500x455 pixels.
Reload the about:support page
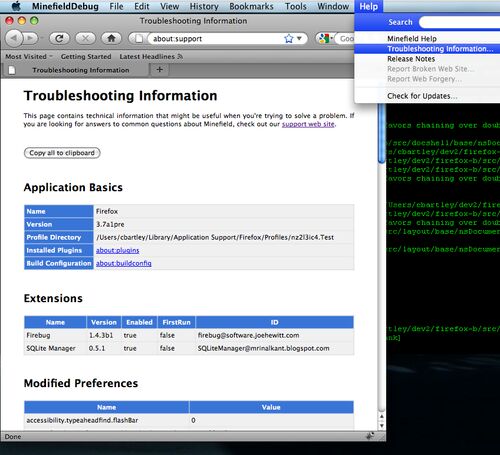[59, 39]
